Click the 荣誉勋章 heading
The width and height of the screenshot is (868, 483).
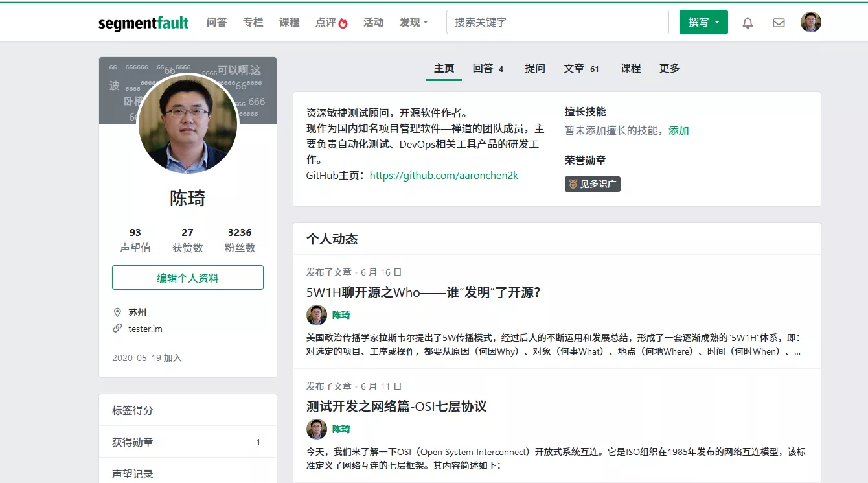[x=585, y=160]
